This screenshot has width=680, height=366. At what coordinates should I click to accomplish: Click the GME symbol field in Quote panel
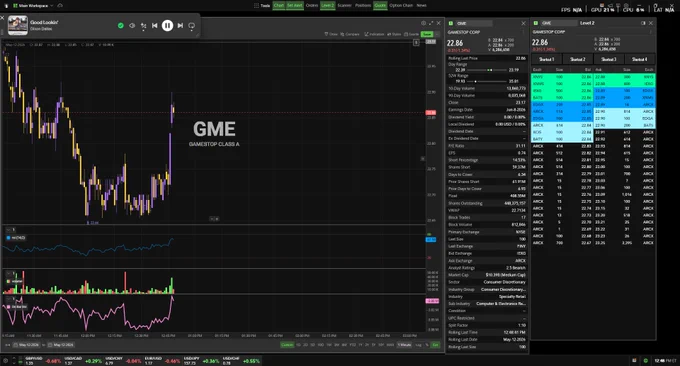click(x=474, y=23)
